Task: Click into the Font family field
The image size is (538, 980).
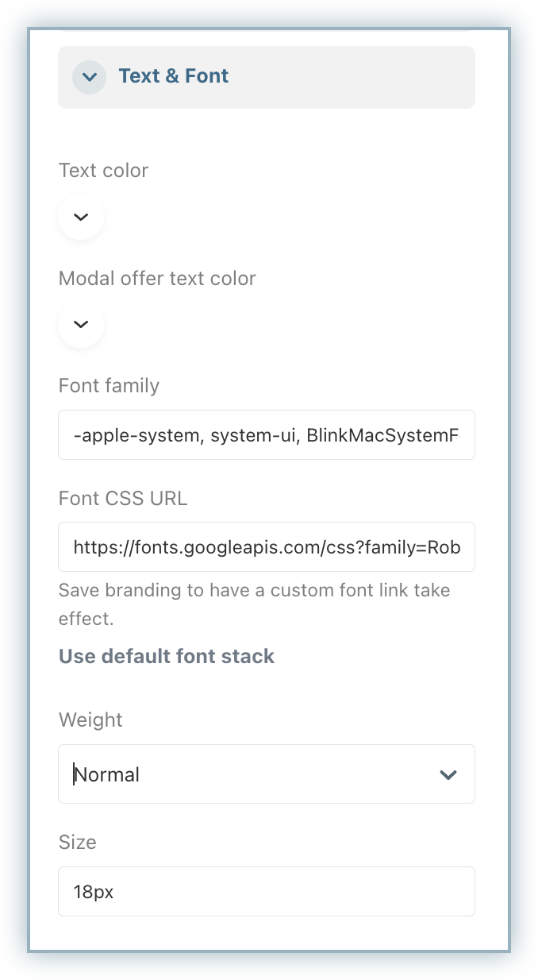Action: (x=266, y=434)
